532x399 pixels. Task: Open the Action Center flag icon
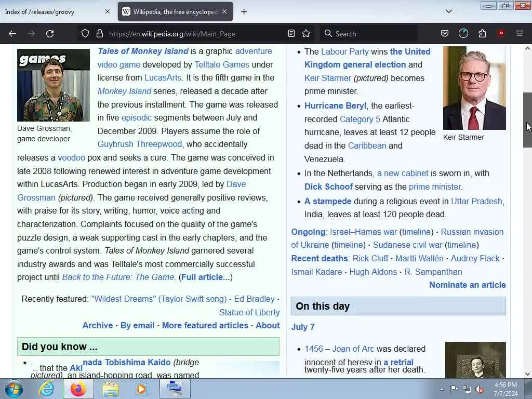tap(454, 389)
